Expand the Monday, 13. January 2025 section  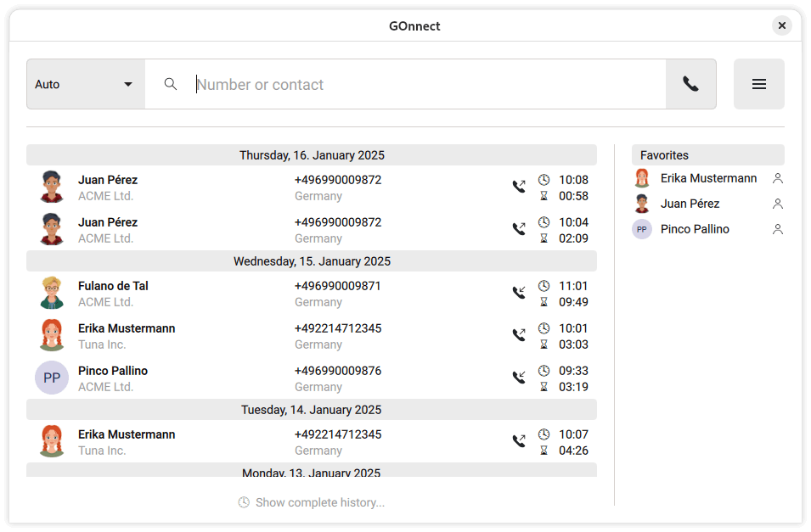point(311,472)
